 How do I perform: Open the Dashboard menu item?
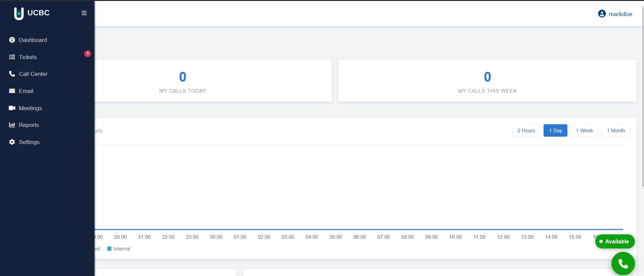pos(47,40)
